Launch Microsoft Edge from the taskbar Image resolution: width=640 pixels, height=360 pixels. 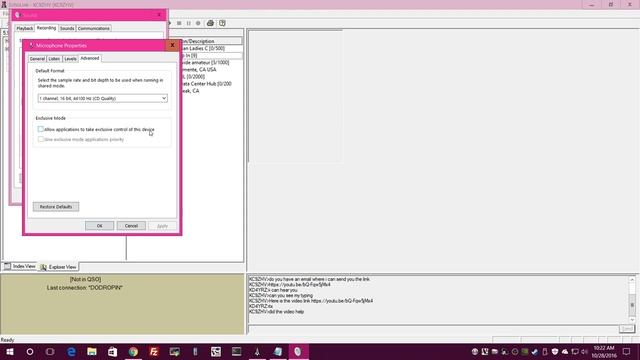(x=71, y=351)
